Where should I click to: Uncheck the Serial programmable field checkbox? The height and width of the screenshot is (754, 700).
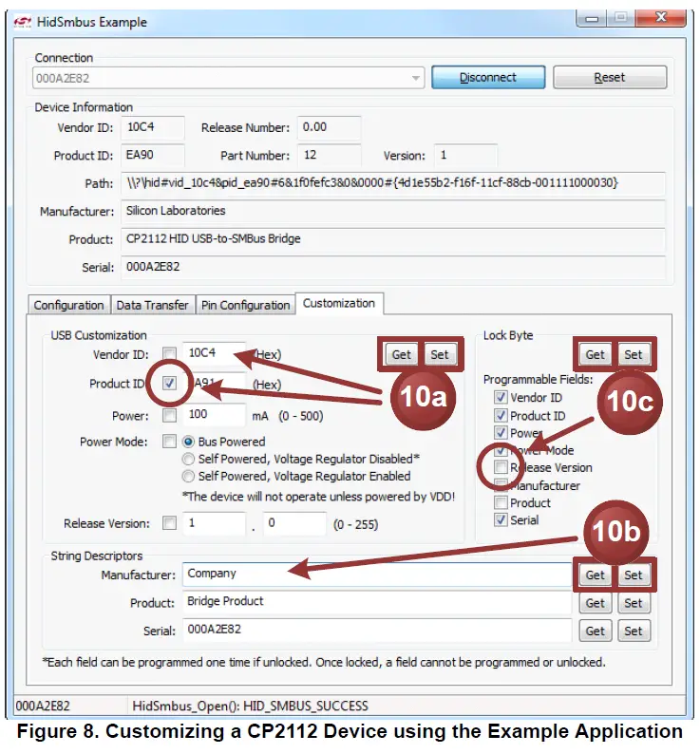click(x=501, y=519)
